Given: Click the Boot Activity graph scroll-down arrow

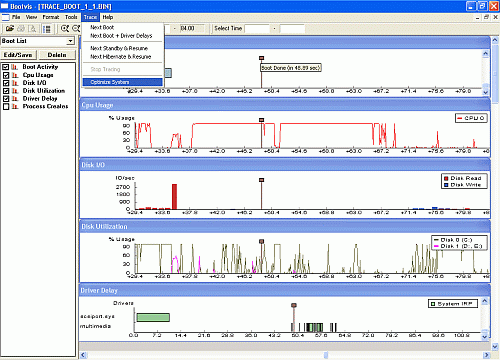Looking at the screenshot, I should (x=485, y=92).
